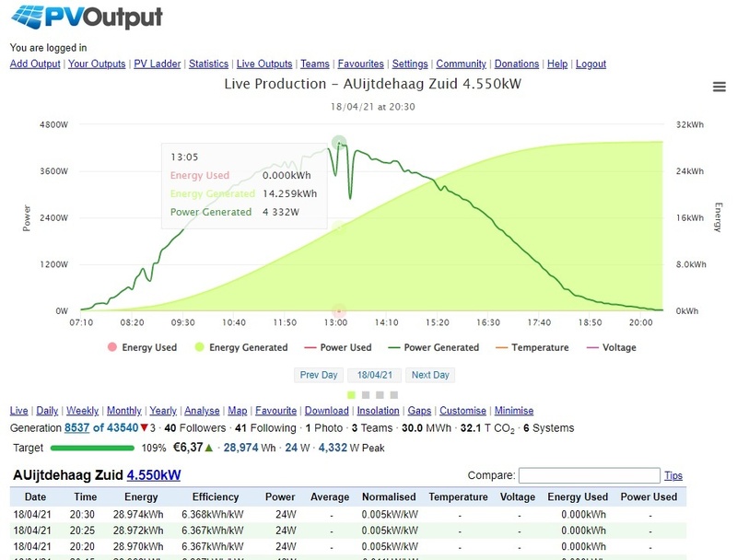Click the 18/04/21 date button

coord(375,375)
